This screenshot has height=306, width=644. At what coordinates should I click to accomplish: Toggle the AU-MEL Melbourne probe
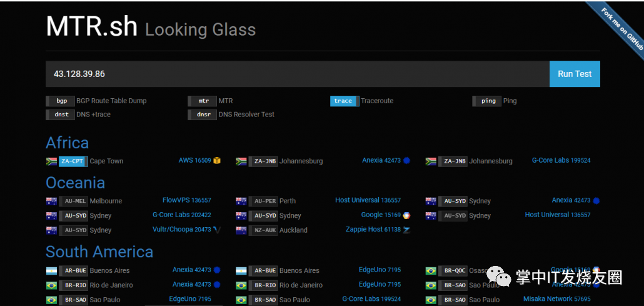tap(73, 201)
